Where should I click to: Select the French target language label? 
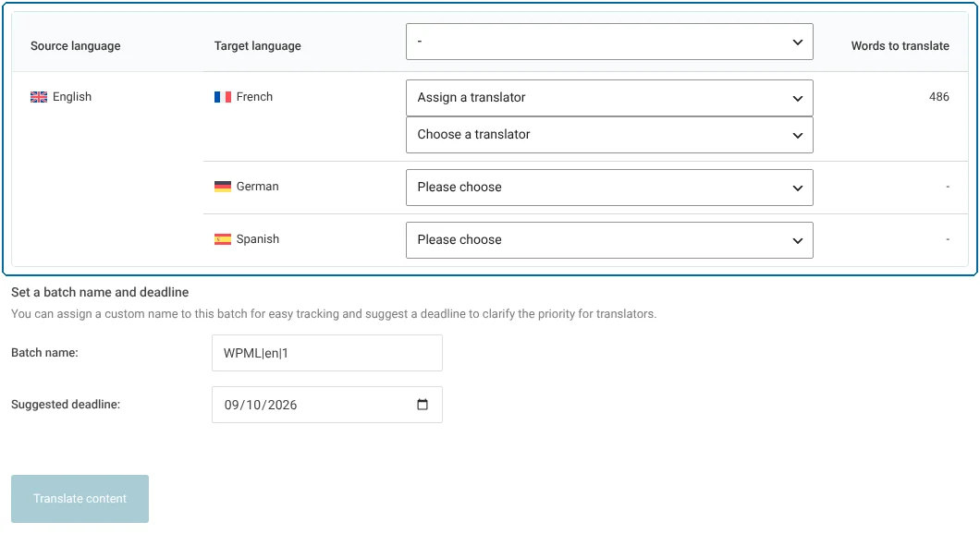coord(254,97)
